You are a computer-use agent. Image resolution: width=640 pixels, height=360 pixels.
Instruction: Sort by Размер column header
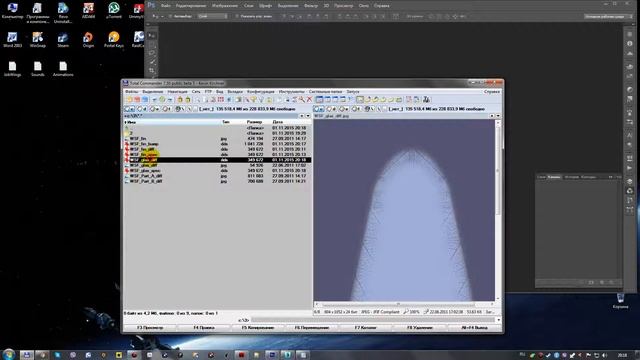(x=254, y=122)
